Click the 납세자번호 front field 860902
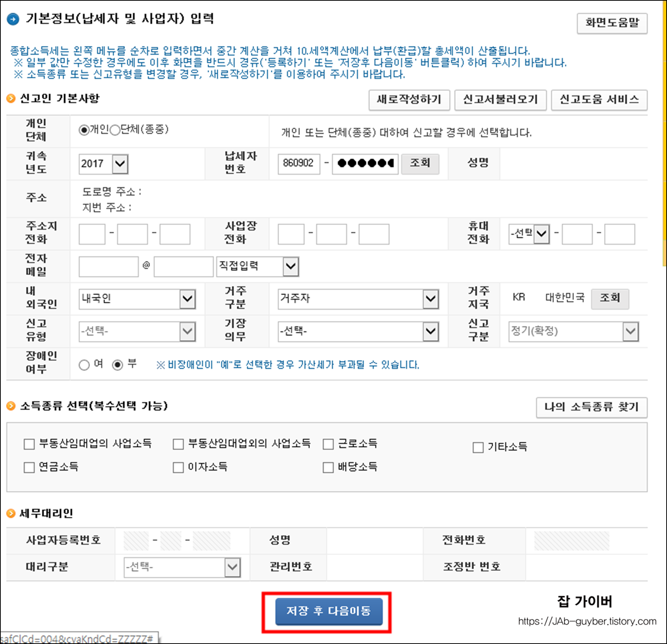The image size is (667, 644). 299,164
